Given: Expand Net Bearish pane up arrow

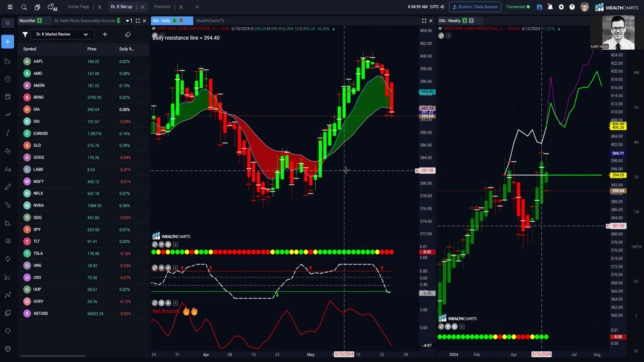Looking at the screenshot, I should 168,303.
